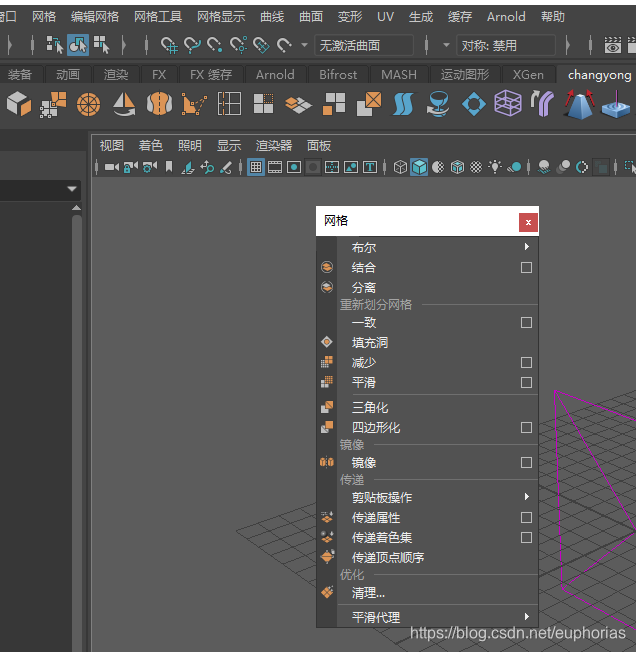Click the Separate icon in the menu

click(327, 287)
